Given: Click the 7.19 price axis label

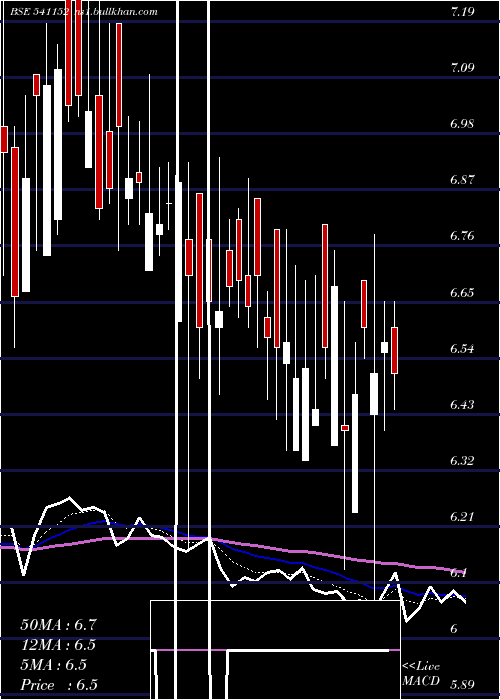Looking at the screenshot, I should [x=462, y=12].
